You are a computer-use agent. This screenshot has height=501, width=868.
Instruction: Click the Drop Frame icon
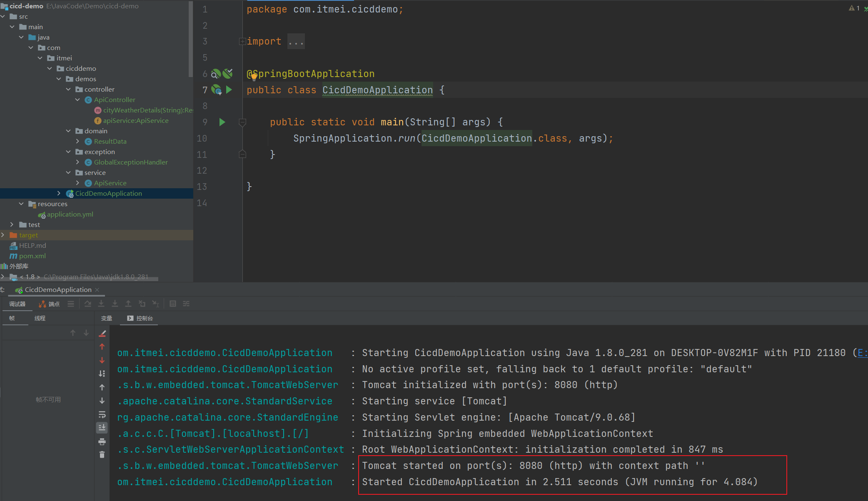point(142,304)
